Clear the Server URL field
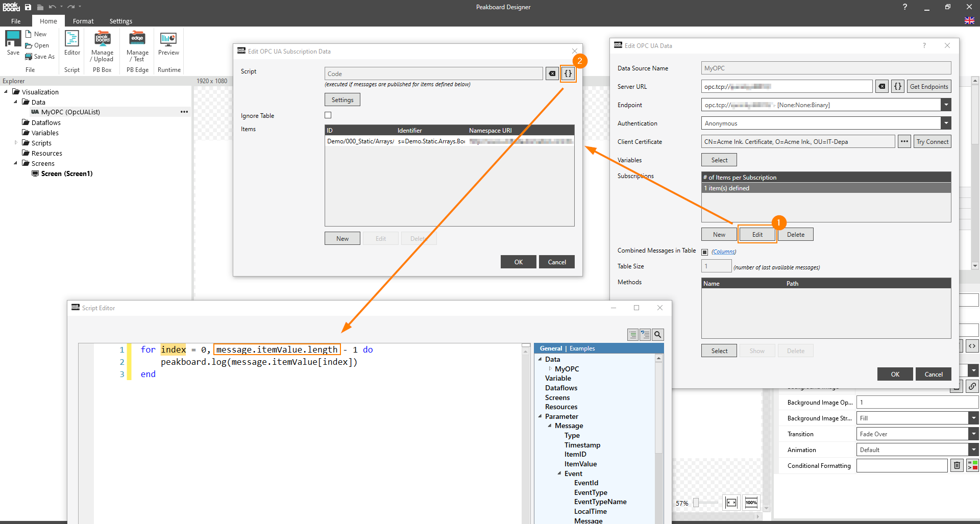 point(881,86)
